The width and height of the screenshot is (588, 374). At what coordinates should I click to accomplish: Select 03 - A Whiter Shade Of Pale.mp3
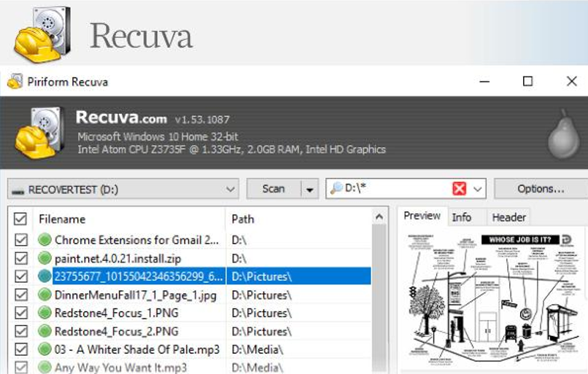coord(137,349)
